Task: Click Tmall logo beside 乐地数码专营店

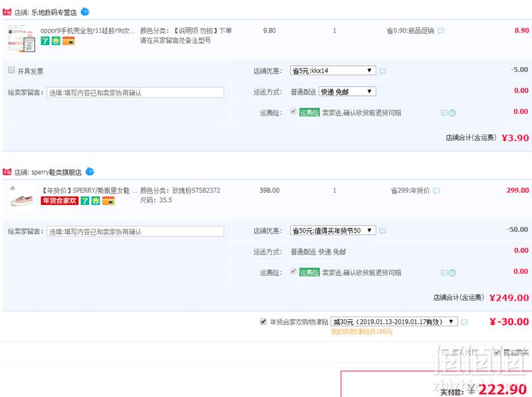Action: (7, 12)
